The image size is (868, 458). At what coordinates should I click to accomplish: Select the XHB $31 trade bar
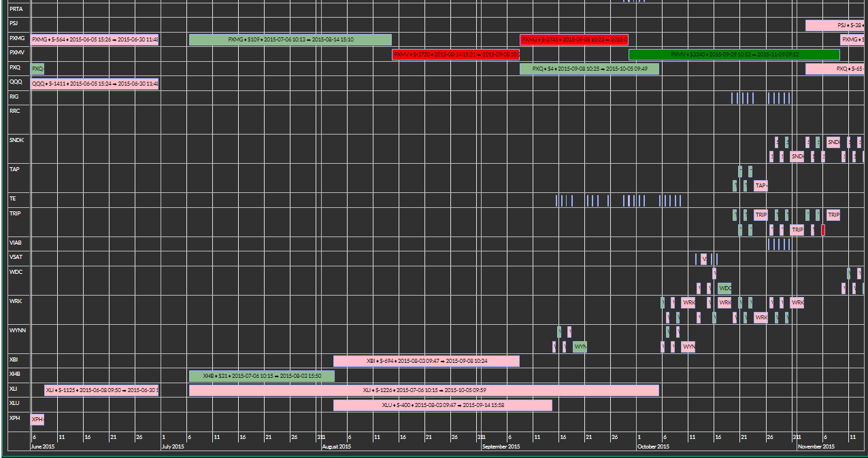coord(262,376)
